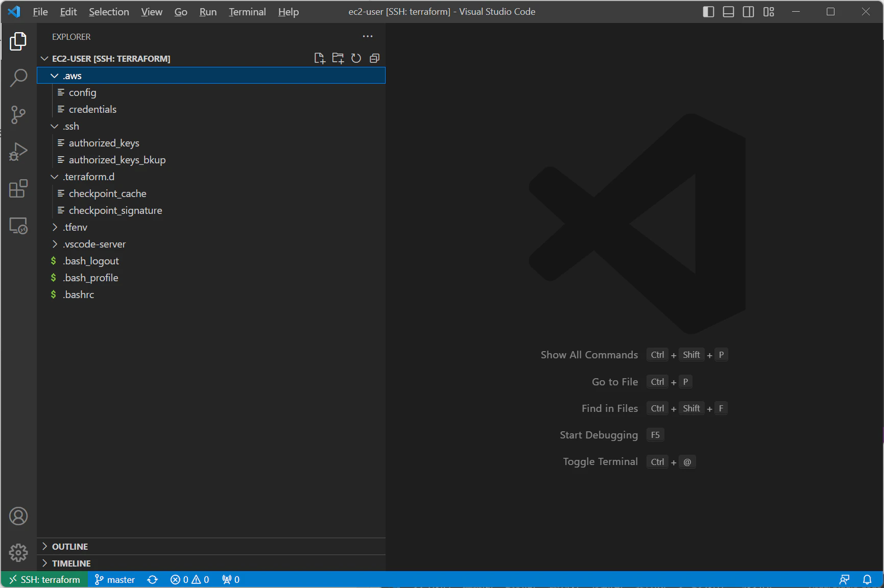This screenshot has width=884, height=588.
Task: Collapse the .ssh folder
Action: pos(211,126)
